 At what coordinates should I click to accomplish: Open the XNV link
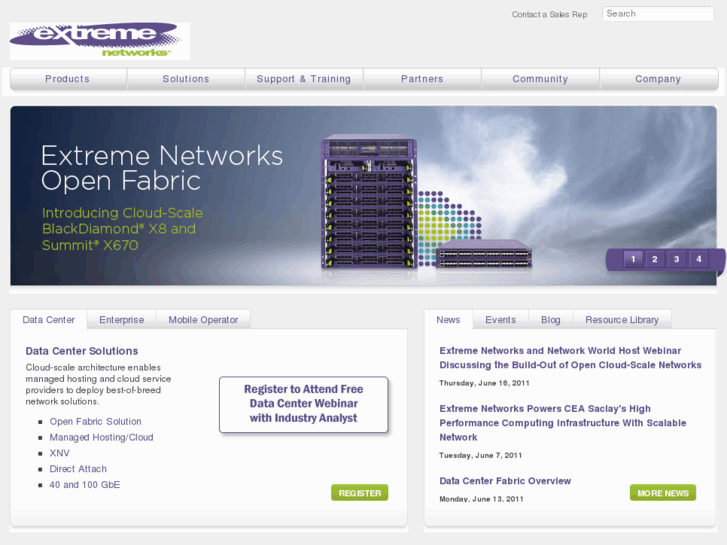[x=59, y=453]
